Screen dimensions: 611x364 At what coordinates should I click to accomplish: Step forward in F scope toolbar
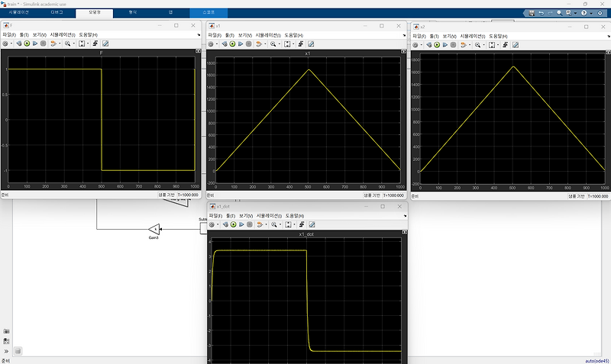[x=35, y=43]
